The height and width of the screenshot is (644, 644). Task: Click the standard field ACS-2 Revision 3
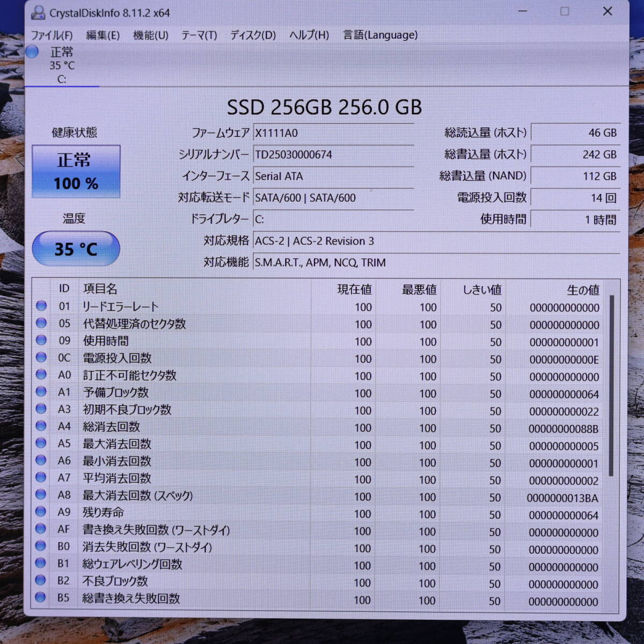(436, 241)
